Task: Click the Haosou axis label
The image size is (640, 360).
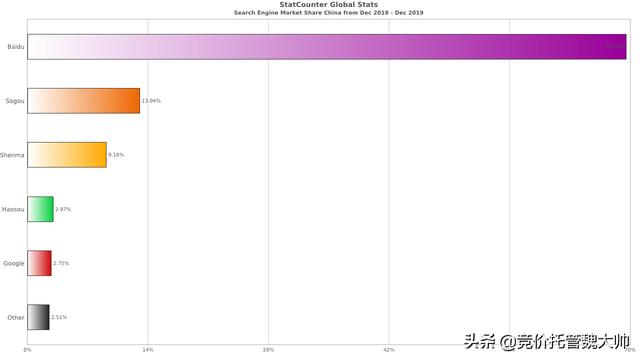Action: [x=13, y=209]
